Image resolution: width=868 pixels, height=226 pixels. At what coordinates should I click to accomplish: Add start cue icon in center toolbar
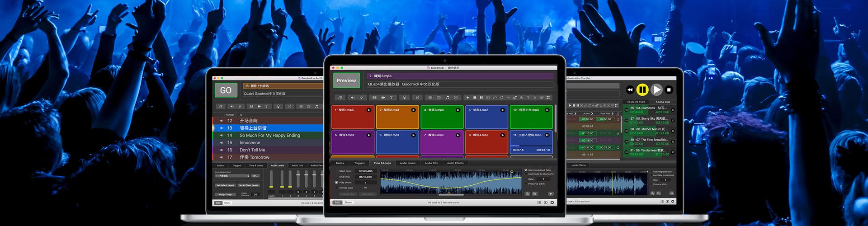point(467,98)
